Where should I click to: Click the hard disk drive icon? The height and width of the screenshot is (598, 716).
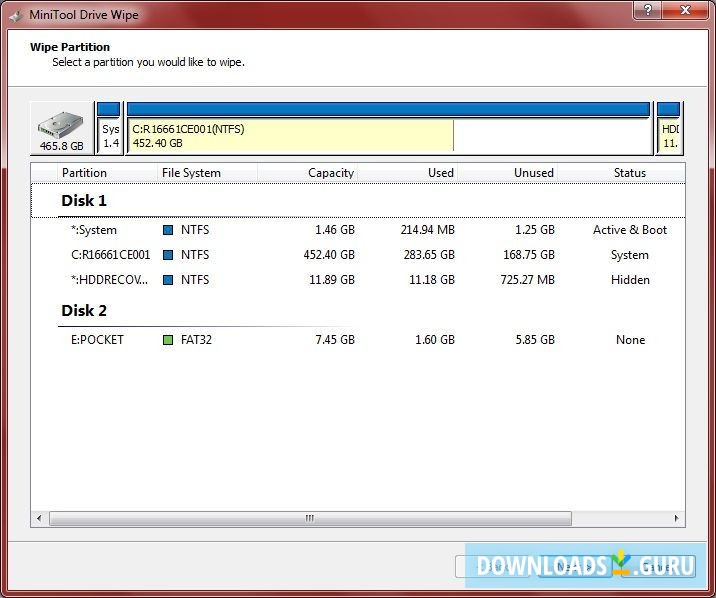coord(61,124)
